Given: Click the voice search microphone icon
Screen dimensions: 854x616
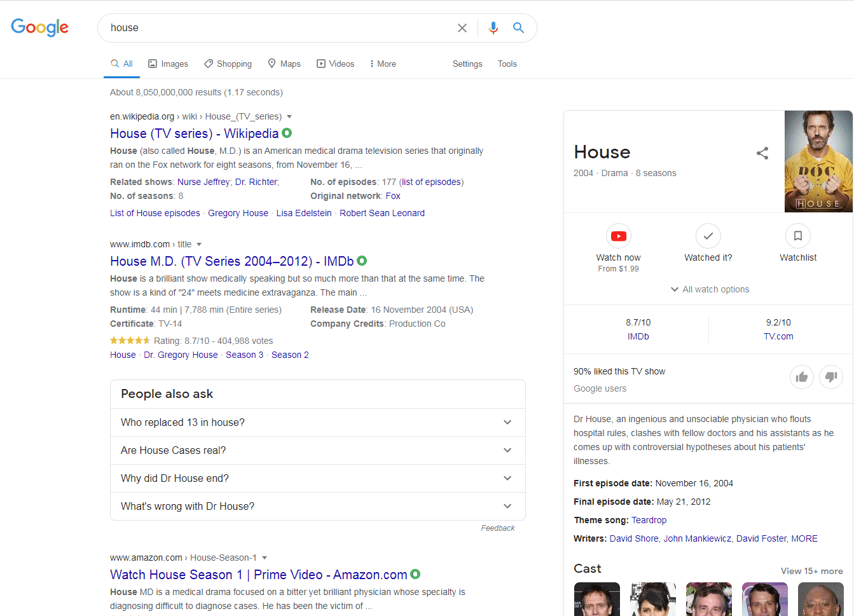Looking at the screenshot, I should coord(493,28).
